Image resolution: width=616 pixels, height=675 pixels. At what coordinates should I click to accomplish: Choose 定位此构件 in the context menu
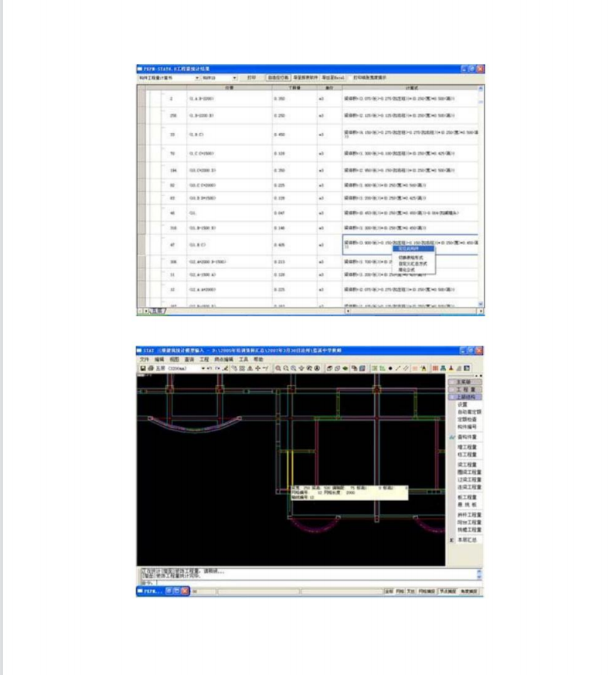[414, 249]
